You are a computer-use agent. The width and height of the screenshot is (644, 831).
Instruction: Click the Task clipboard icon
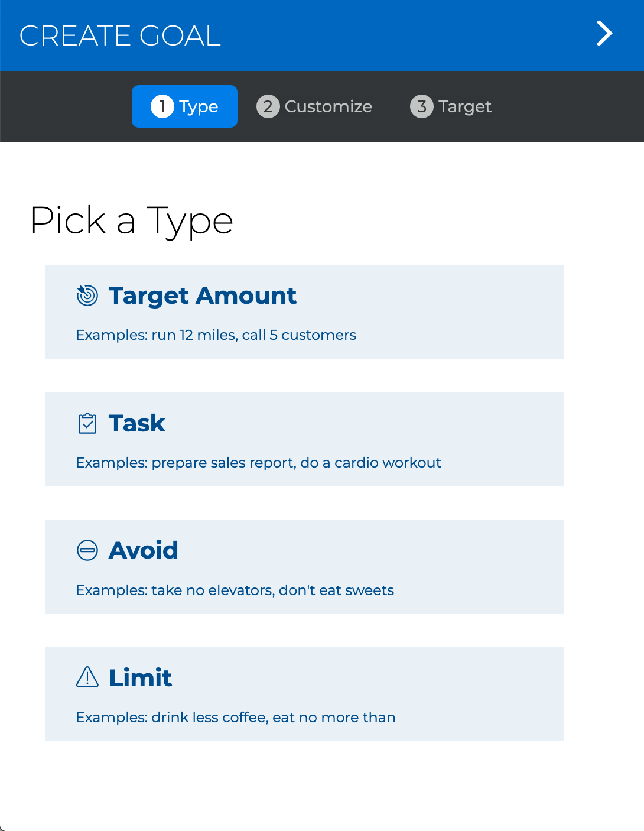click(x=87, y=423)
